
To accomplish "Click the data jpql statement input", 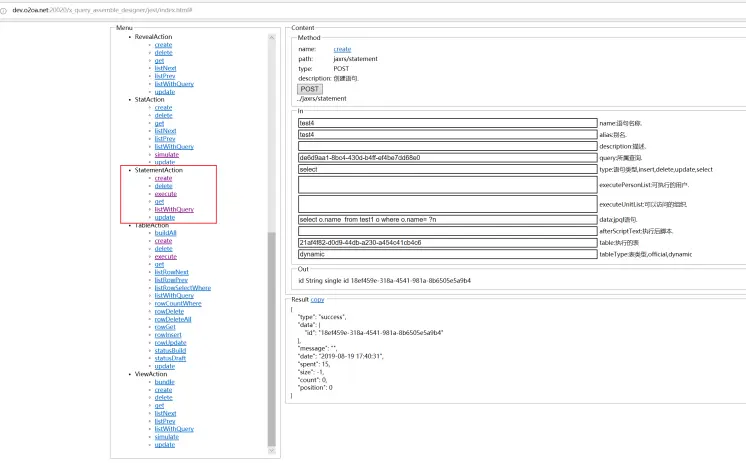I will tap(447, 220).
